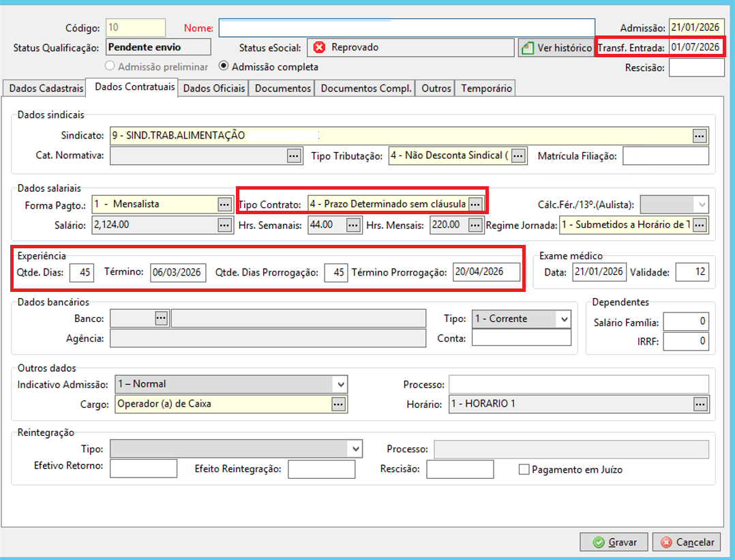The height and width of the screenshot is (560, 735).
Task: Open the Regime Jornada lookup ellipsis button
Action: (x=700, y=225)
